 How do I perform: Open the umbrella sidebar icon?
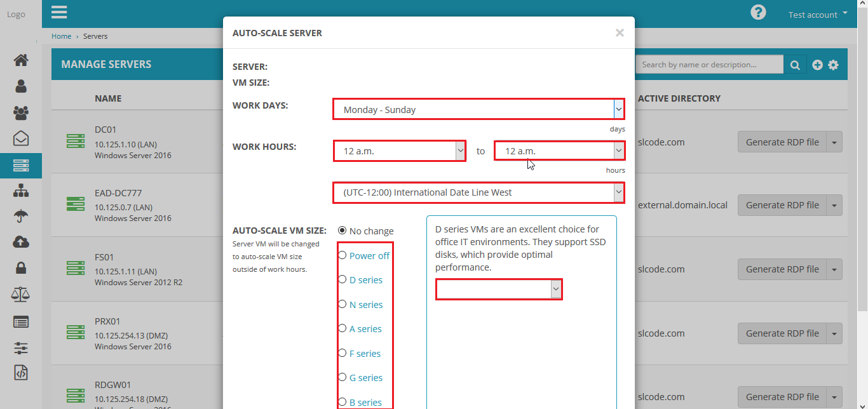tap(21, 217)
